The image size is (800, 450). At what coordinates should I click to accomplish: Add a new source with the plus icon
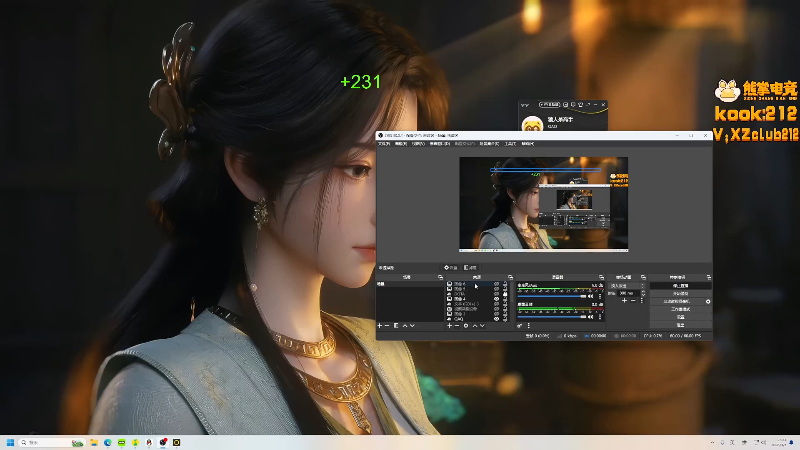click(x=449, y=326)
